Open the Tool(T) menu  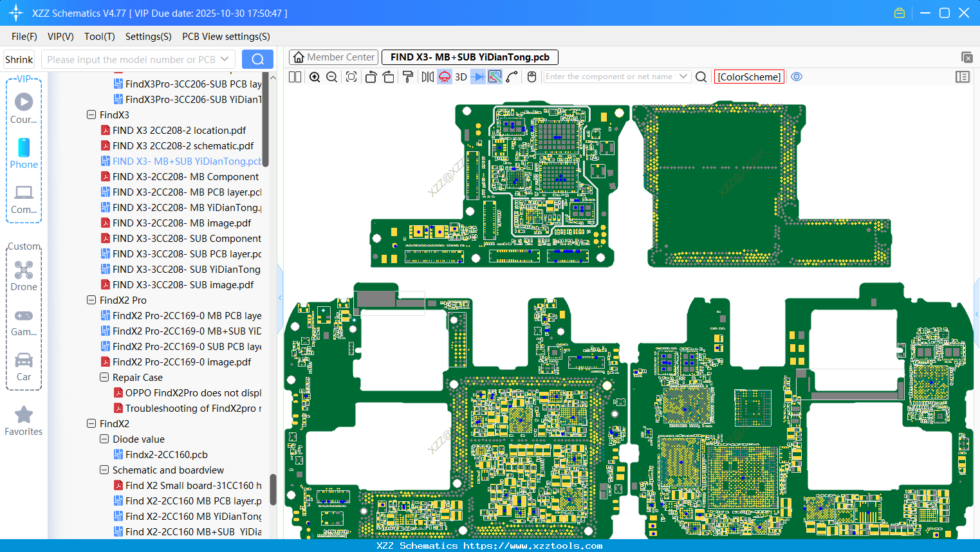tap(100, 37)
